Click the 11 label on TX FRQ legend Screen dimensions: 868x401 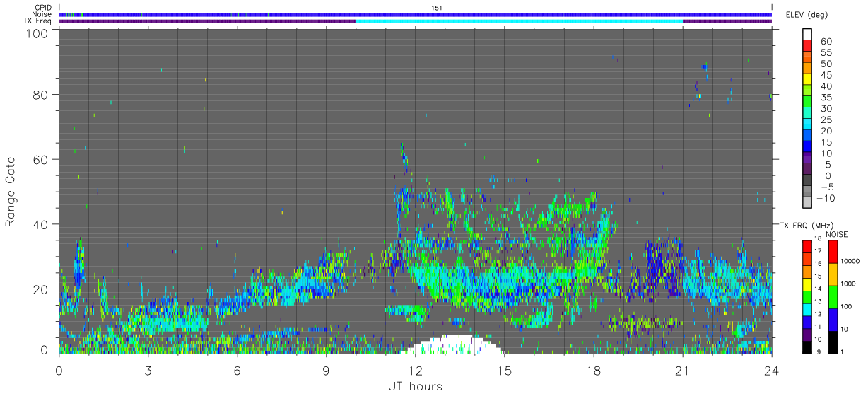pyautogui.click(x=819, y=327)
